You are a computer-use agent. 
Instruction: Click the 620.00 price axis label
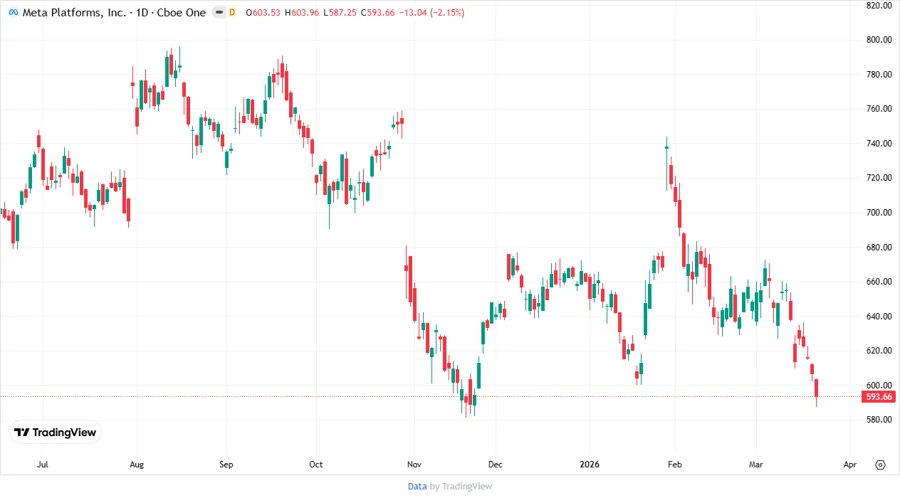click(879, 351)
